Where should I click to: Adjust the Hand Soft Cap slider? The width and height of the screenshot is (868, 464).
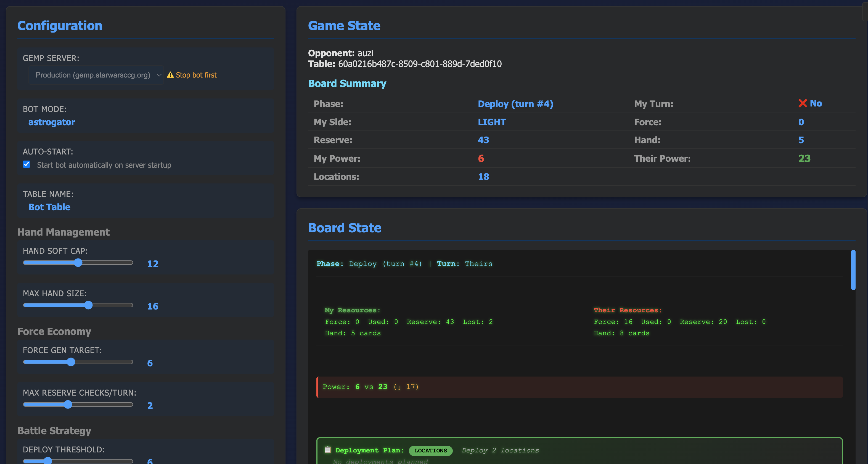[x=78, y=263]
